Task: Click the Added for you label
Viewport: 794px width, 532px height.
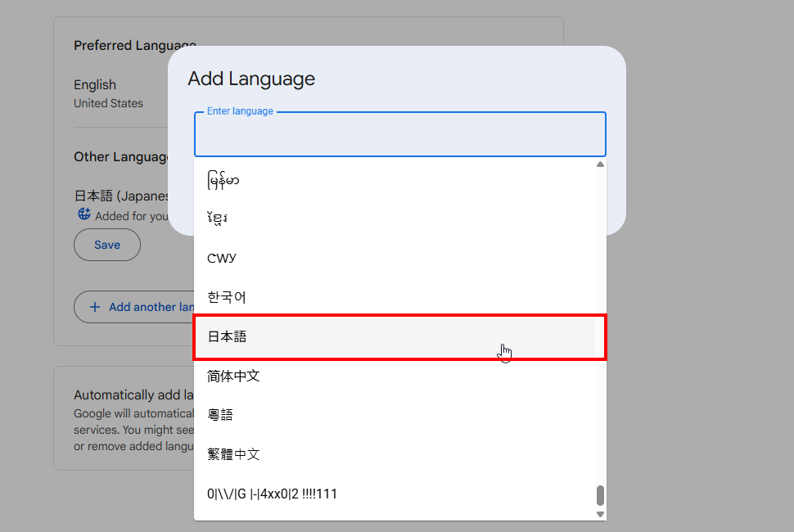Action: [132, 216]
